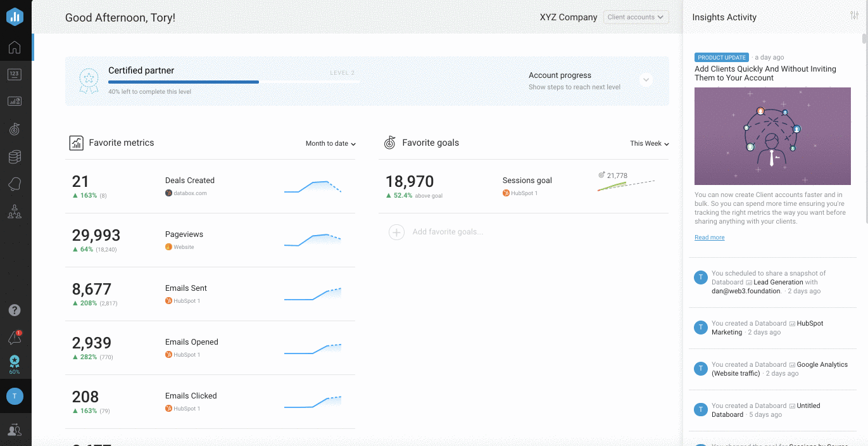Open notifications icon with red badge
Image resolution: width=868 pixels, height=446 pixels.
(15, 338)
